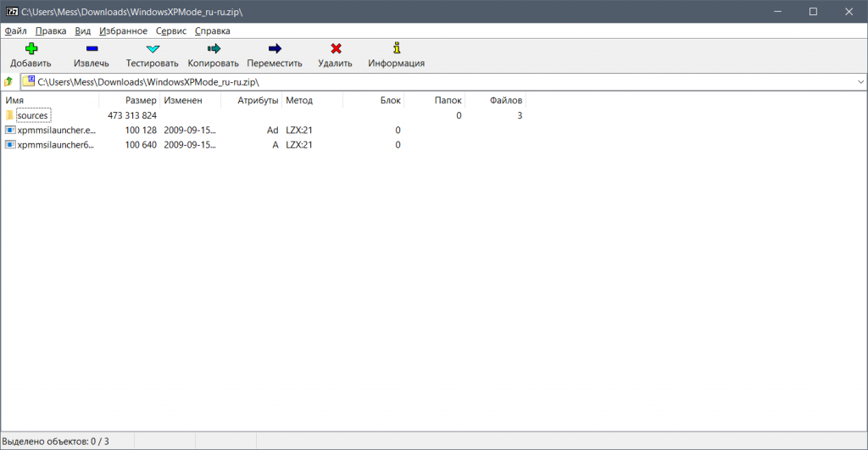Go up one folder level icon
Viewport: 868px width, 450px height.
tap(8, 82)
